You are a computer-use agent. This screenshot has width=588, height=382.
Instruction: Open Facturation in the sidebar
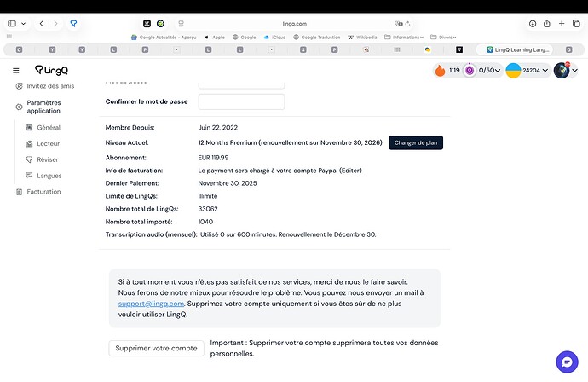click(x=42, y=192)
